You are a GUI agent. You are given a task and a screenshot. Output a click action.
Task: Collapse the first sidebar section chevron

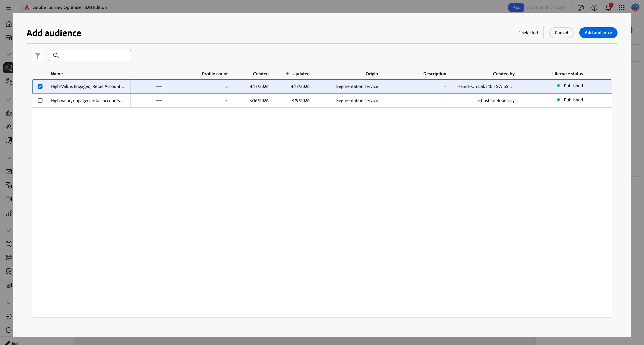click(x=9, y=54)
